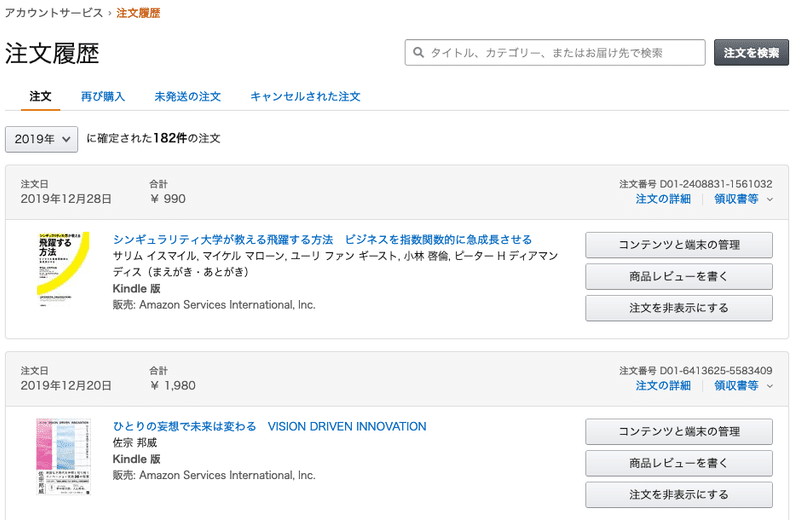Viewport: 800px width, 520px height.
Task: Open the ひとりの妄想で未来は変わる book title link
Action: click(x=269, y=427)
